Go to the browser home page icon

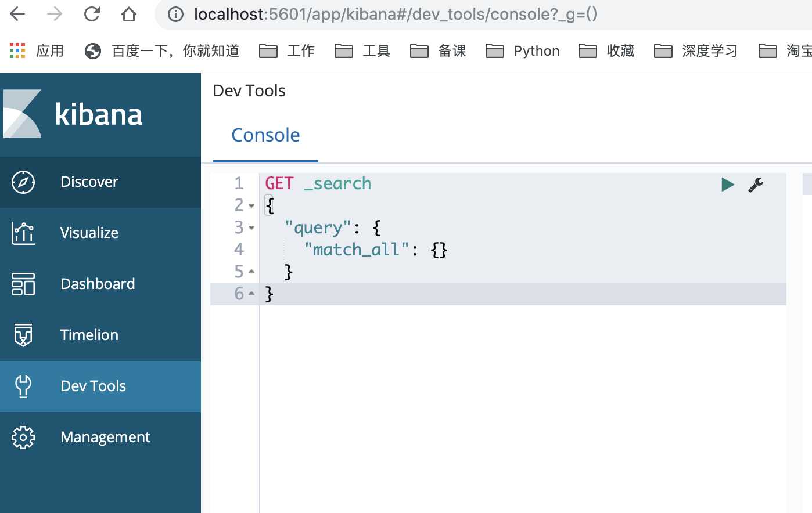(x=129, y=14)
